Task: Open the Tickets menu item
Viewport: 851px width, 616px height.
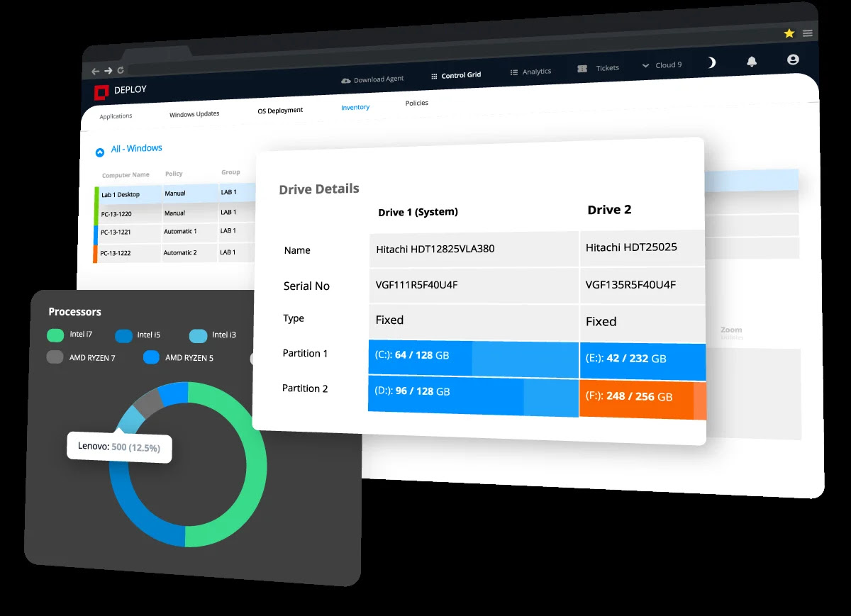Action: click(608, 68)
